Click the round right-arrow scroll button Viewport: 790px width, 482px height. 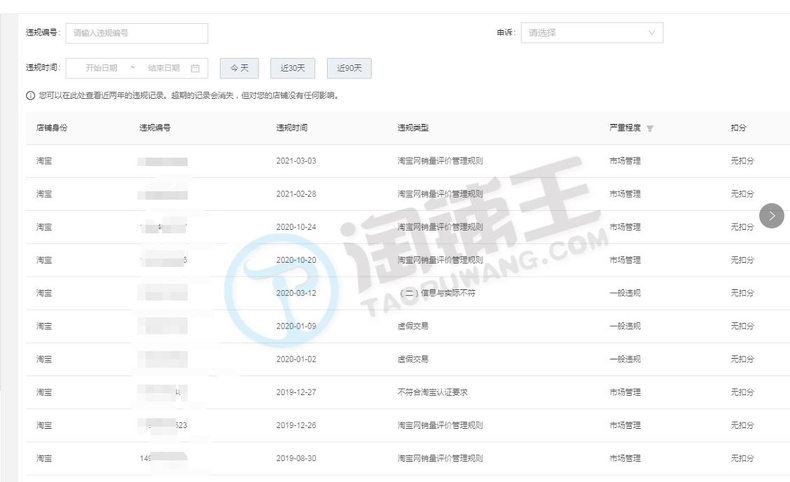point(772,215)
